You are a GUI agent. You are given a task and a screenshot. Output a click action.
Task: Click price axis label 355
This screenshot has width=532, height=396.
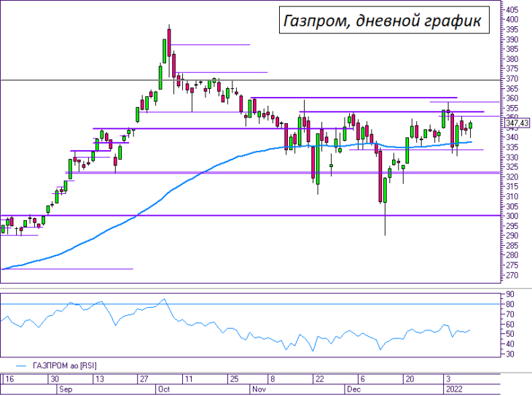click(512, 108)
